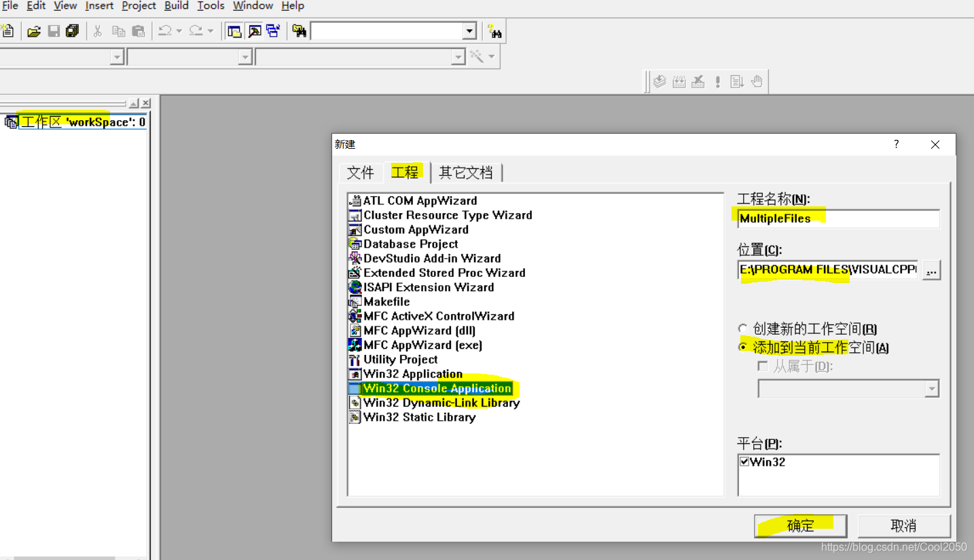Image resolution: width=974 pixels, height=560 pixels.
Task: Open the Project menu
Action: (x=139, y=6)
